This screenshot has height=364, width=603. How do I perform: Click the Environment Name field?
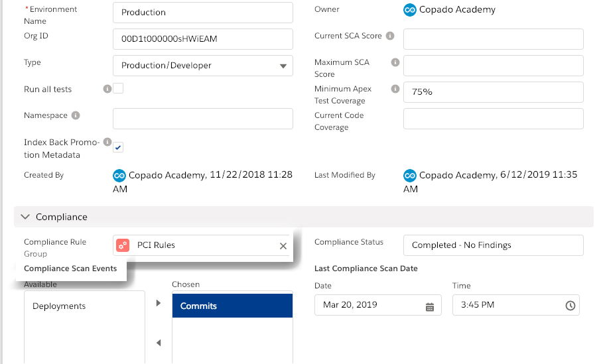(x=203, y=13)
